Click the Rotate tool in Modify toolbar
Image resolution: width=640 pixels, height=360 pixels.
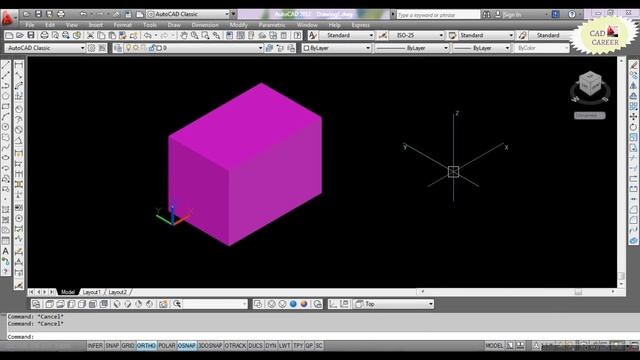click(633, 127)
